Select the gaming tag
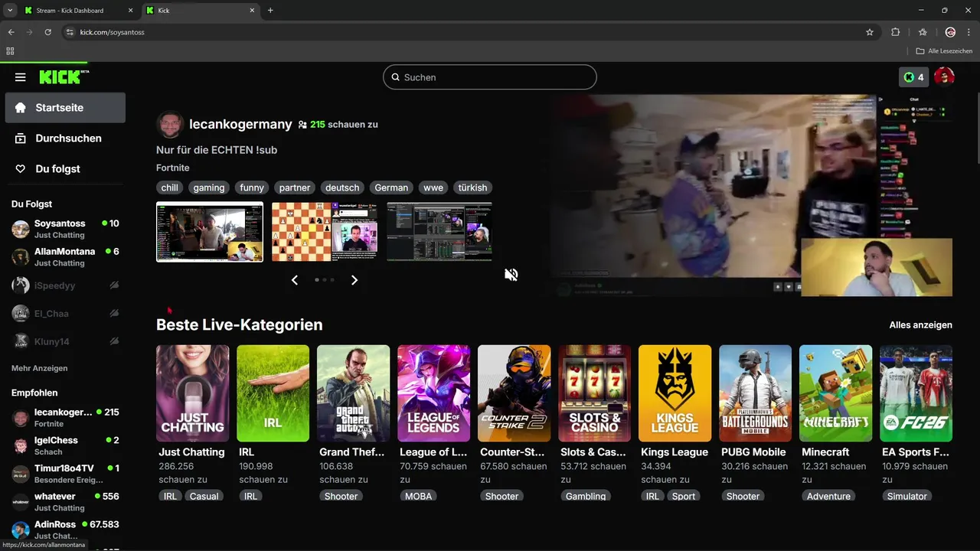The width and height of the screenshot is (980, 551). point(209,187)
